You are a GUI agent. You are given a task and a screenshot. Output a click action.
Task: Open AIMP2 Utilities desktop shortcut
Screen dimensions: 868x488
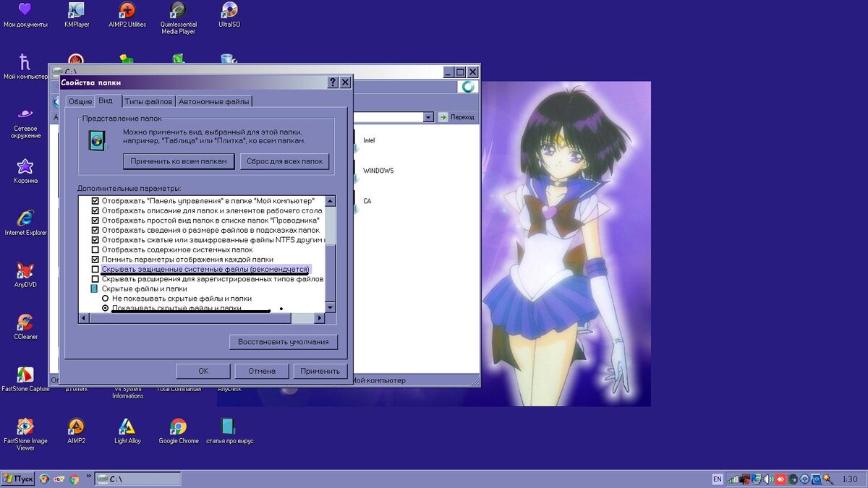[x=128, y=15]
